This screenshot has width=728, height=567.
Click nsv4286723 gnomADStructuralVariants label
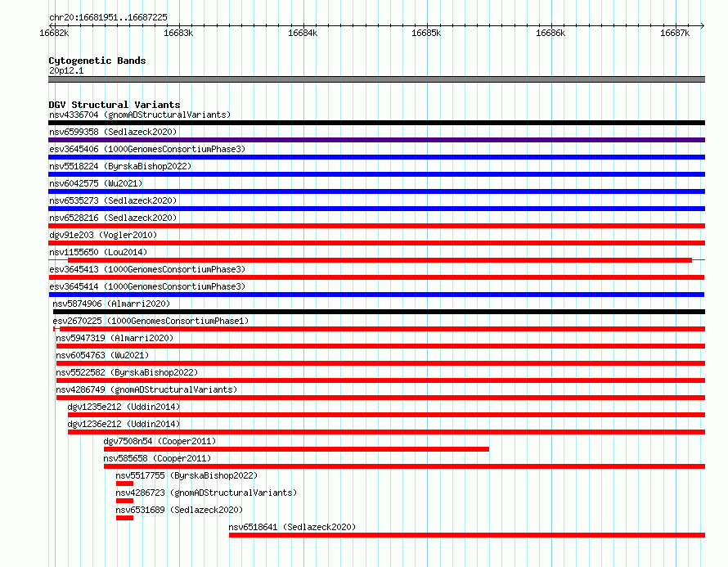pyautogui.click(x=206, y=493)
